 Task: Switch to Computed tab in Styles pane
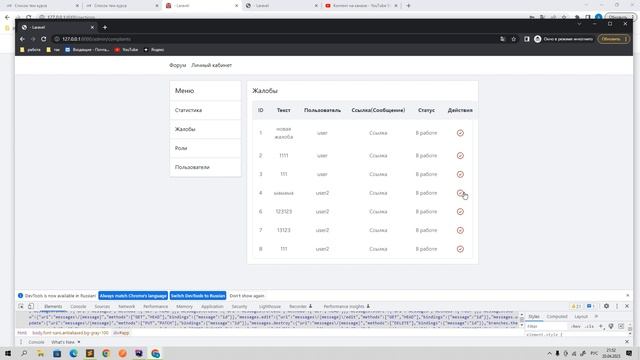pyautogui.click(x=557, y=316)
